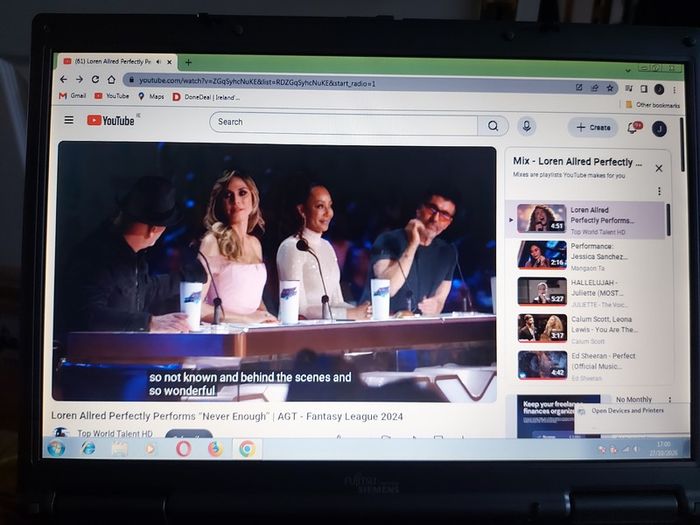Viewport: 700px width, 525px height.
Task: Open Windows Media Player on taskbar
Action: pyautogui.click(x=151, y=449)
